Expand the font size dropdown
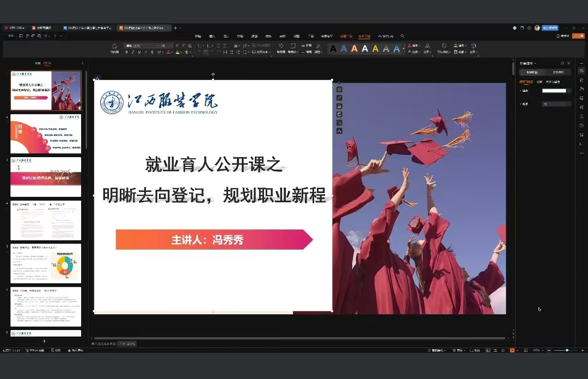Viewport: 588px width, 379px height. coord(171,46)
